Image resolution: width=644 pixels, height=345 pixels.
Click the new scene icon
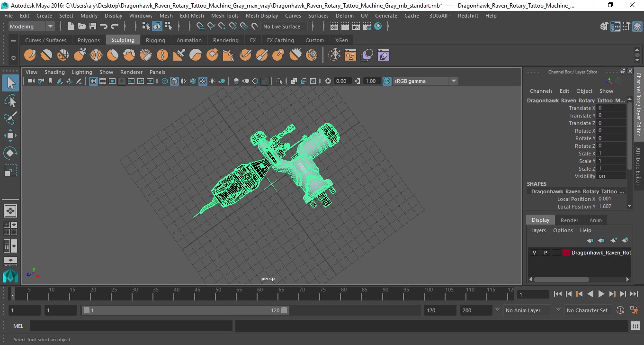71,27
